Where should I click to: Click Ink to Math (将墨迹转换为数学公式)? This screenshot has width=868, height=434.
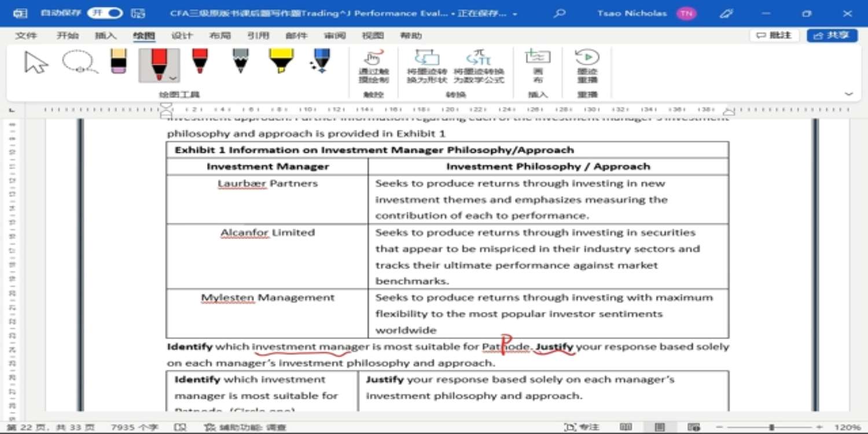click(479, 67)
